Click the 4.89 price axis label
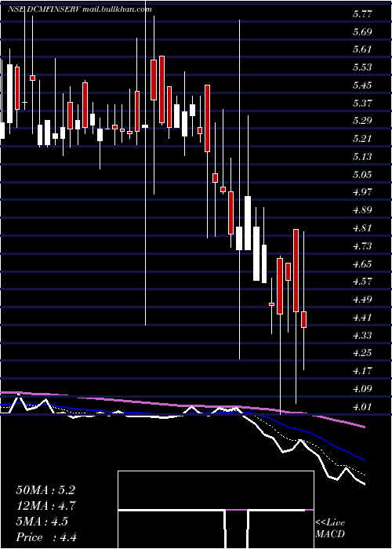The height and width of the screenshot is (549, 392). click(x=362, y=210)
